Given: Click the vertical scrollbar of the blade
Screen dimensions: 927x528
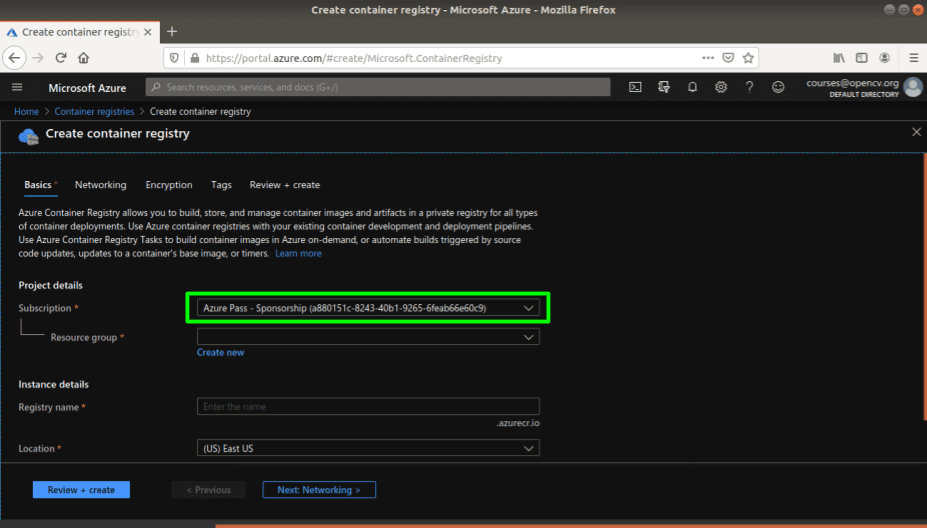Looking at the screenshot, I should pyautogui.click(x=925, y=287).
